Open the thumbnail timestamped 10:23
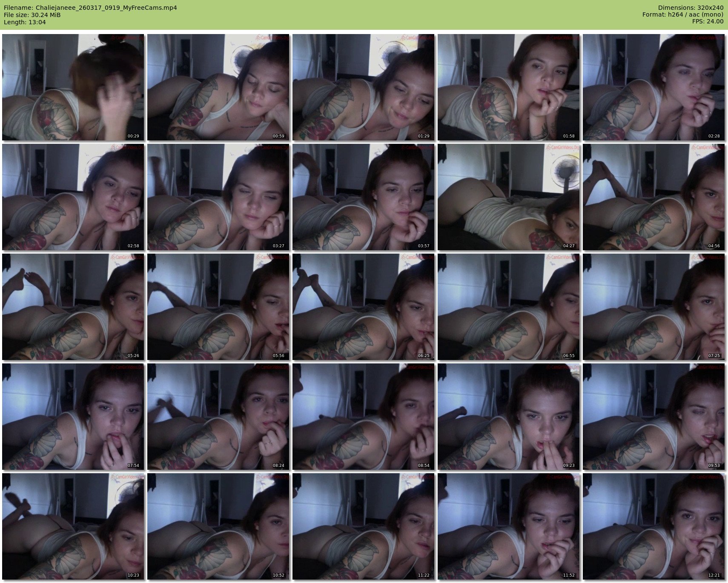 (73, 526)
